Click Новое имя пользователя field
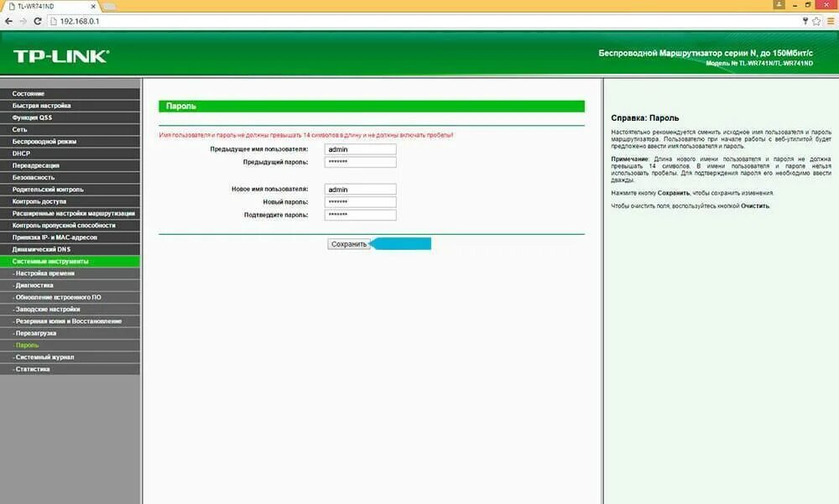 360,190
